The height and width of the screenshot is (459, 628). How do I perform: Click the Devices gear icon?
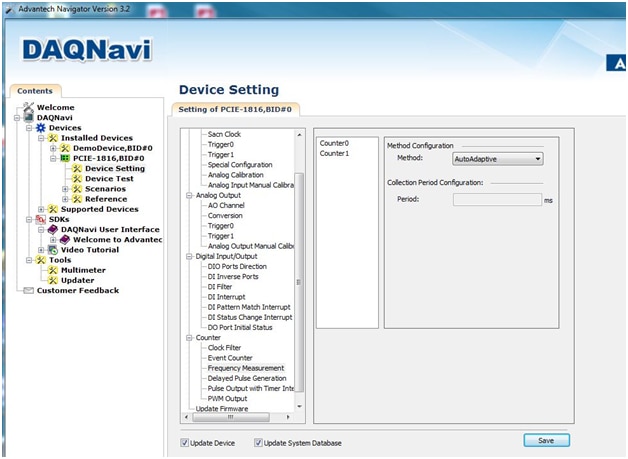tap(40, 128)
